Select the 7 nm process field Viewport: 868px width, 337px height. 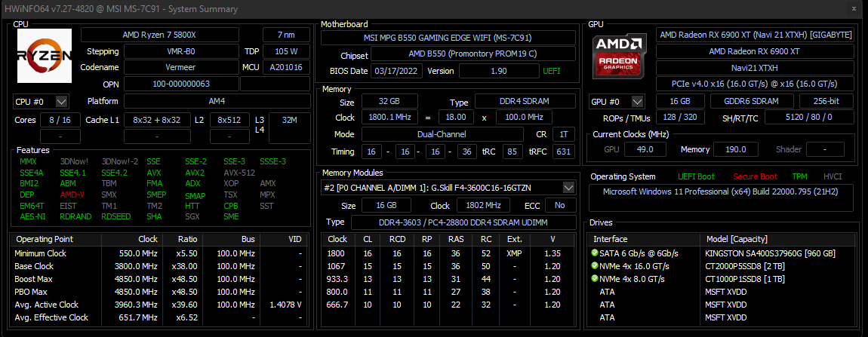point(286,35)
